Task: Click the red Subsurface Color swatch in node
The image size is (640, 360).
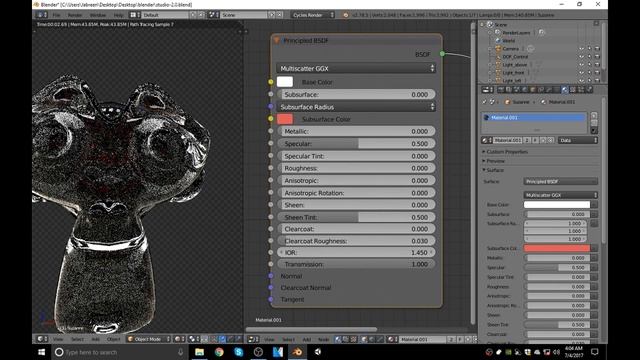Action: 284,119
